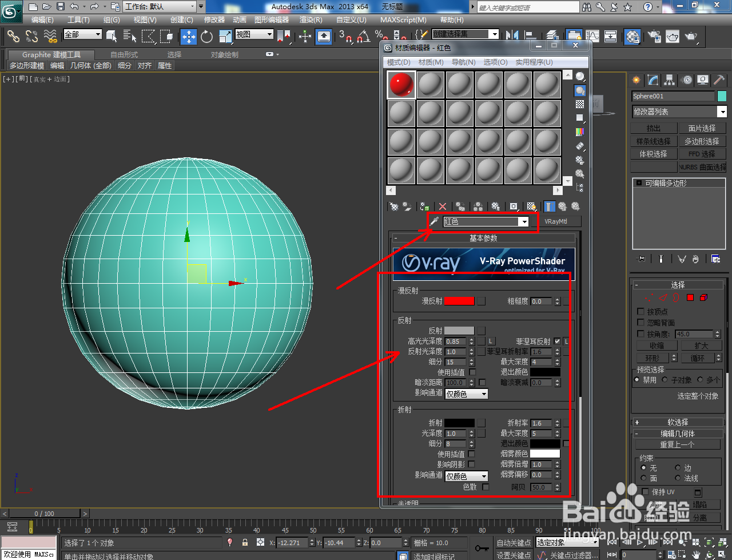Click Assign Material to Selection icon

point(424,206)
